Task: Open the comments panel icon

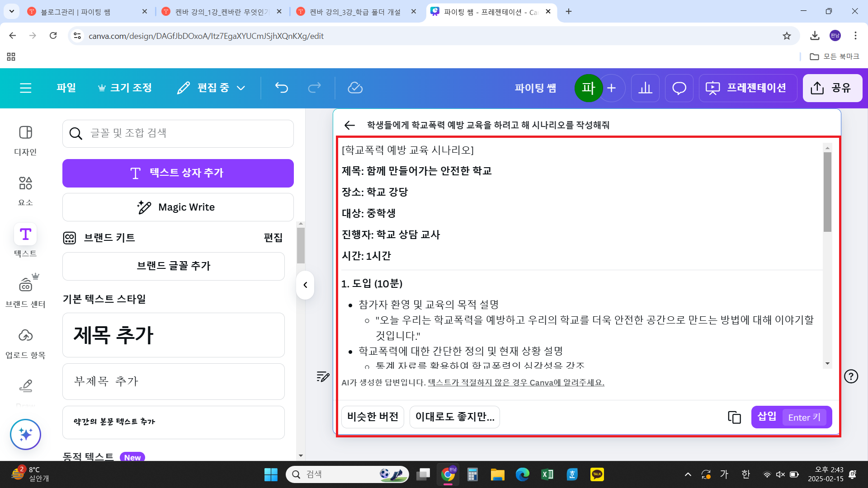Action: point(679,88)
